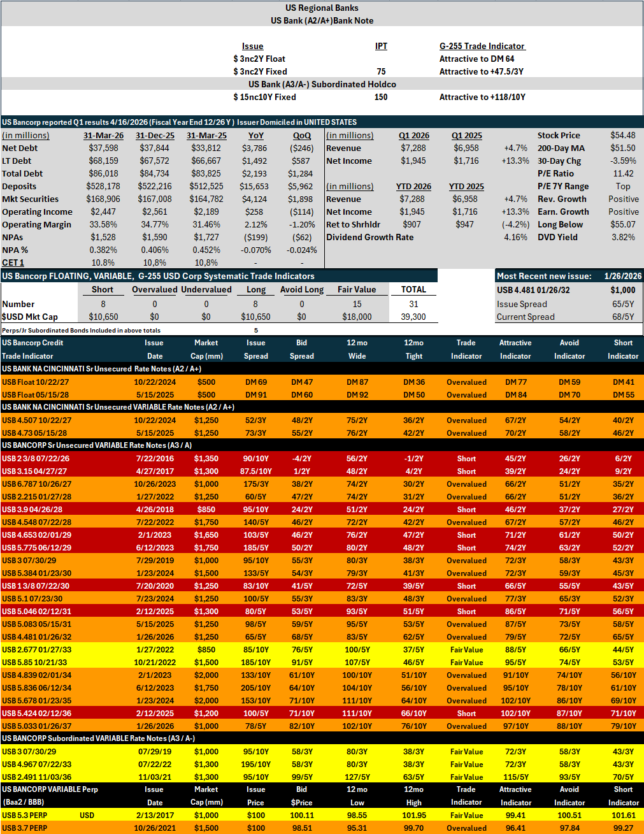Select the USB 5.3 PERP row label
Screen dimensions: 644x834
(24, 815)
